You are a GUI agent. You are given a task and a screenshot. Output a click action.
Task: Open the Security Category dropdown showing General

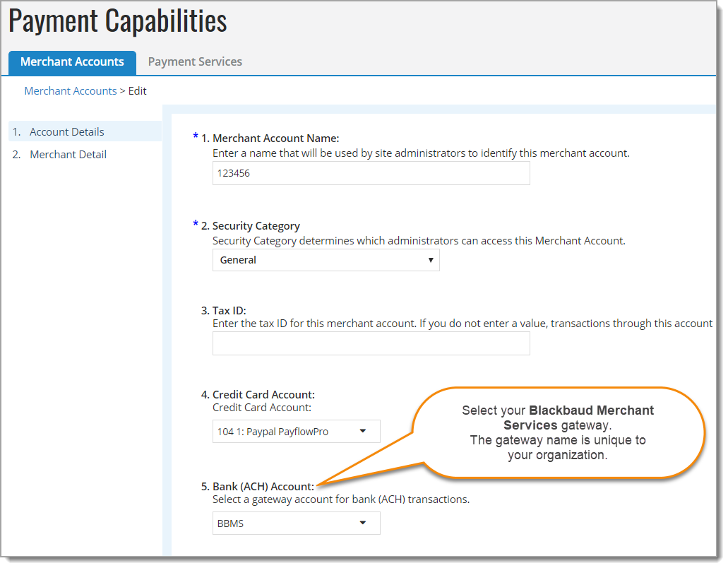tap(326, 260)
